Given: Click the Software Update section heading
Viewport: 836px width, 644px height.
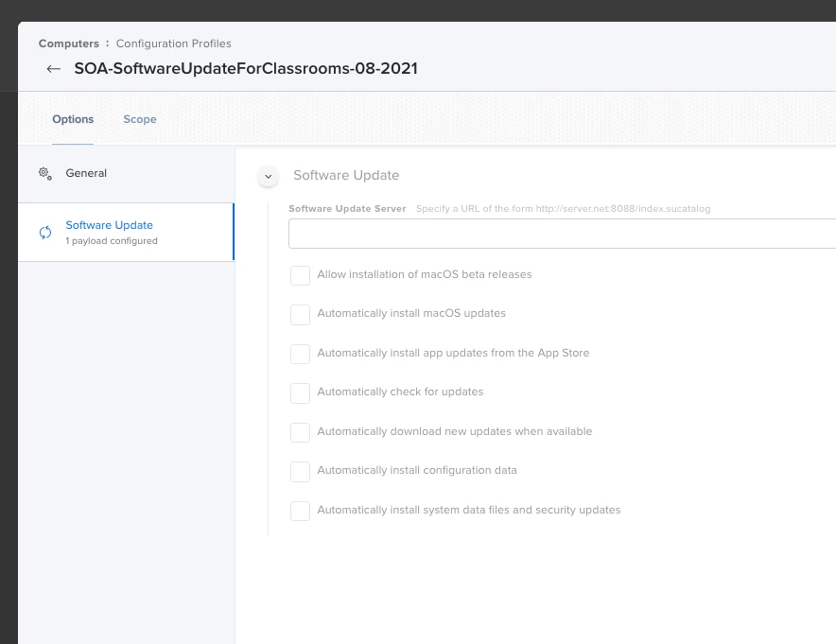Looking at the screenshot, I should point(346,175).
